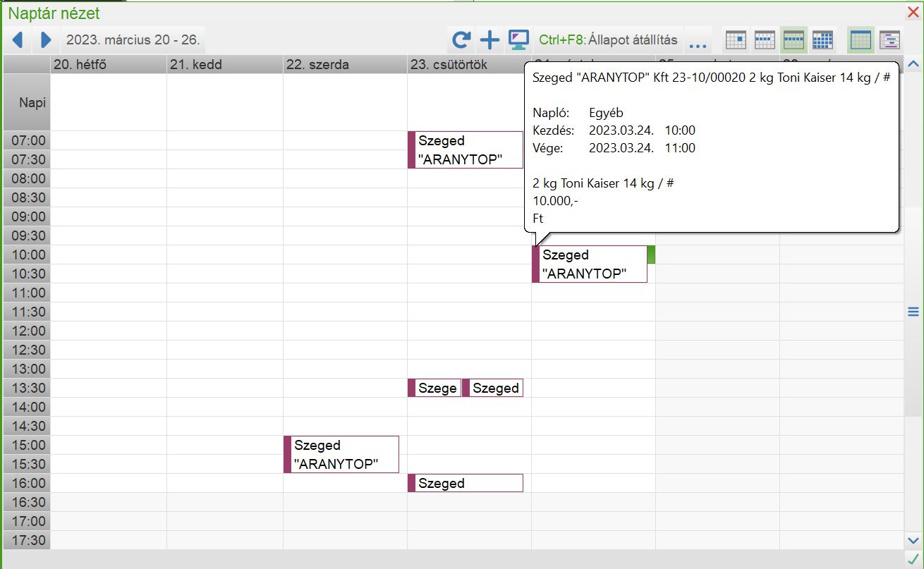Image resolution: width=924 pixels, height=569 pixels.
Task: Select the 20. hétfő column header
Action: 109,65
